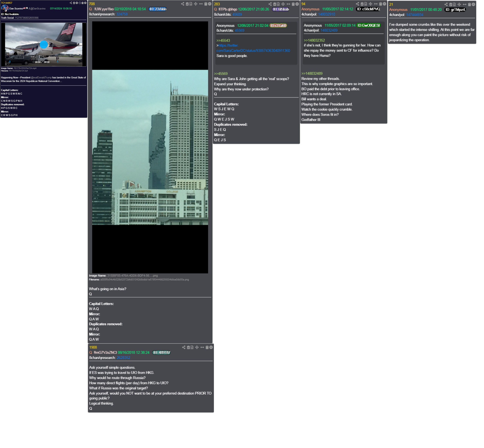Click the four-arrow move icon on post 1908
Viewport: 484px width, 448px height.
pos(197,347)
